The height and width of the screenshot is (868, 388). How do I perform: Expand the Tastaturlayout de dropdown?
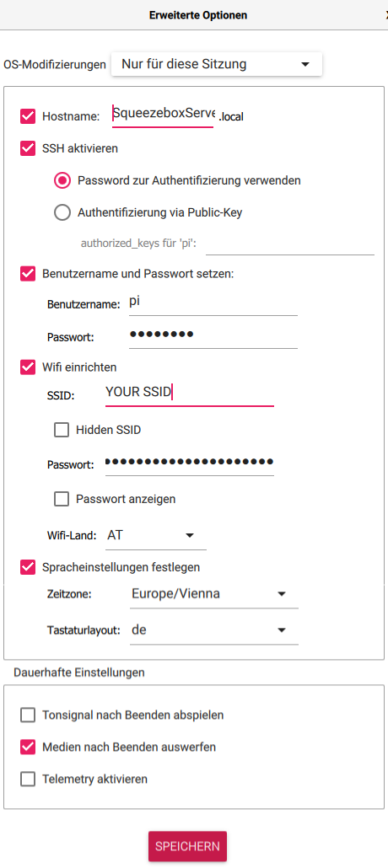(x=214, y=630)
